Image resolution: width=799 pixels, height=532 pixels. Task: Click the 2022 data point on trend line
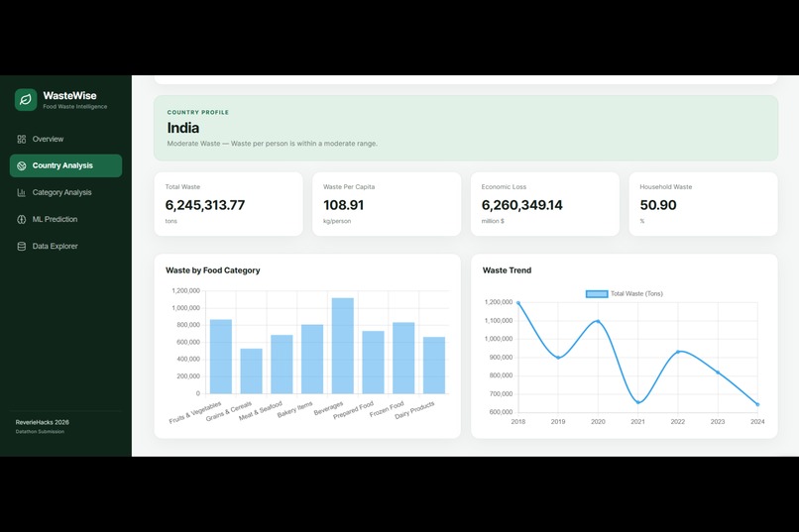coord(678,352)
